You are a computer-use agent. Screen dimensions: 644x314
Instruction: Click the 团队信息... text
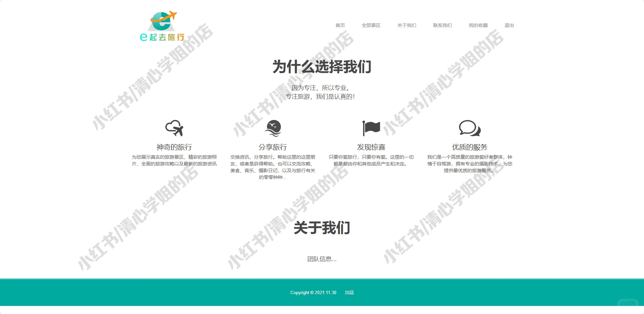(x=322, y=259)
